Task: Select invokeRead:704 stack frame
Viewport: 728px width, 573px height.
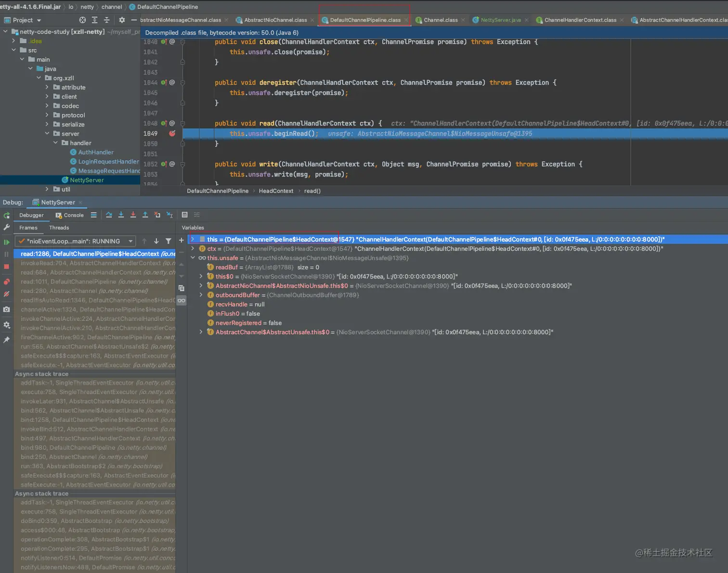Action: pos(94,263)
